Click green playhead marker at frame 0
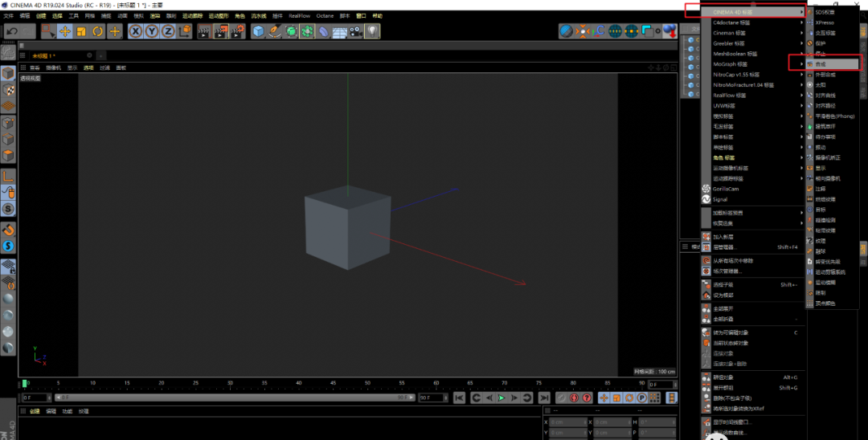 (24, 383)
